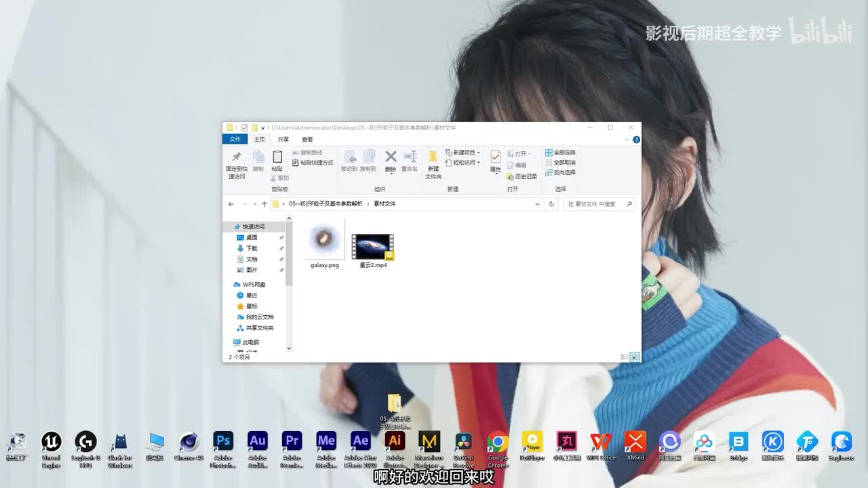Open Explorer help question mark icon

coord(636,140)
